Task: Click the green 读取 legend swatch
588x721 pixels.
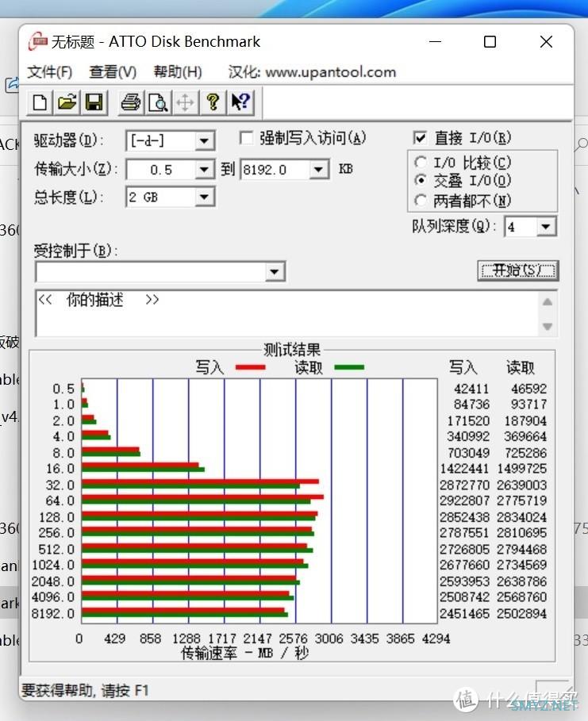Action: point(349,367)
